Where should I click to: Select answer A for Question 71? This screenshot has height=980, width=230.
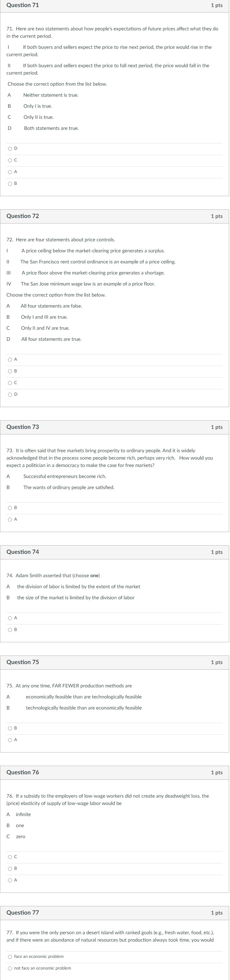[x=10, y=172]
